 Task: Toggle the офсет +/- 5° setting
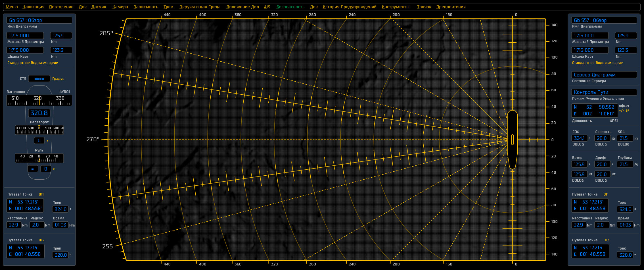(624, 108)
